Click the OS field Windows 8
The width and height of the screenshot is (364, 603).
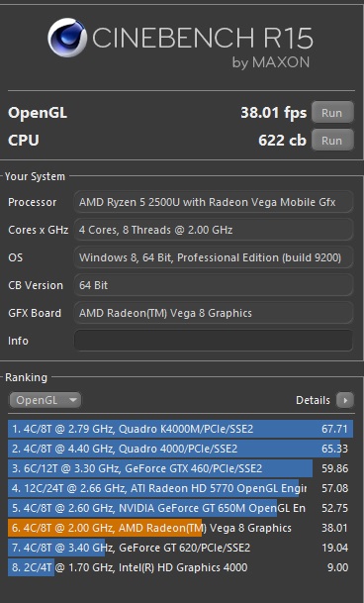(214, 257)
